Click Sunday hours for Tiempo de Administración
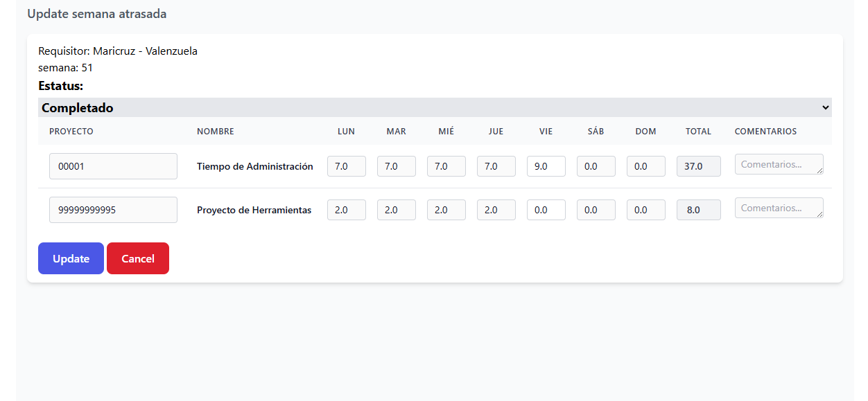This screenshot has width=868, height=401. (x=646, y=166)
